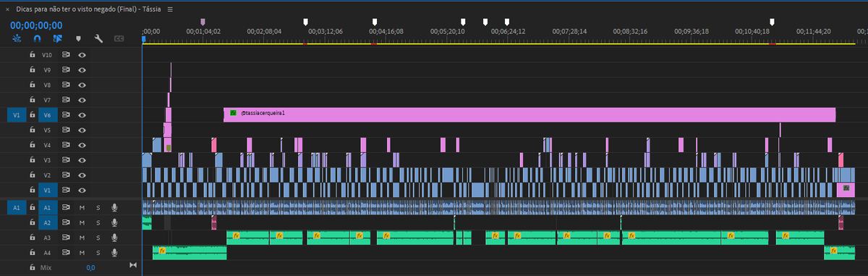Screen dimensions: 868x276
Task: Click the arrows icon right of Mix value
Action: click(132, 266)
